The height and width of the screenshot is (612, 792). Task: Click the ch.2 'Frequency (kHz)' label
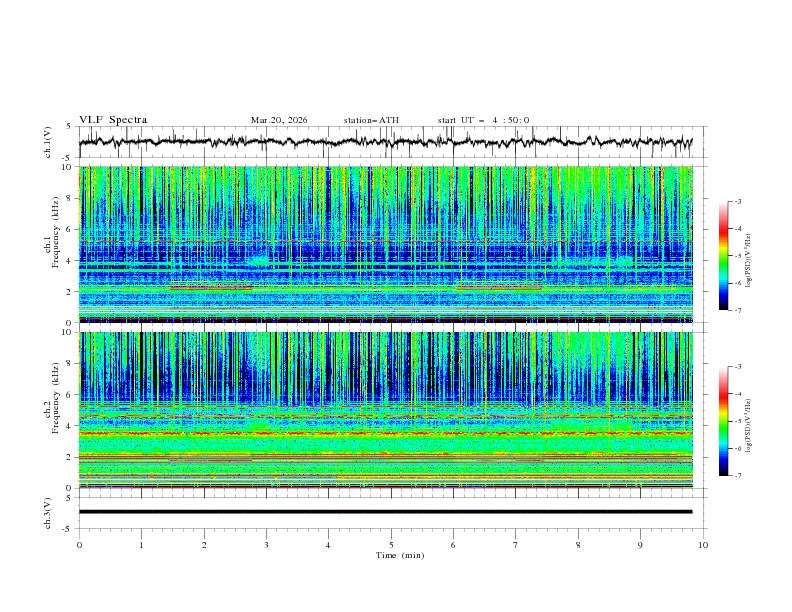(x=56, y=398)
